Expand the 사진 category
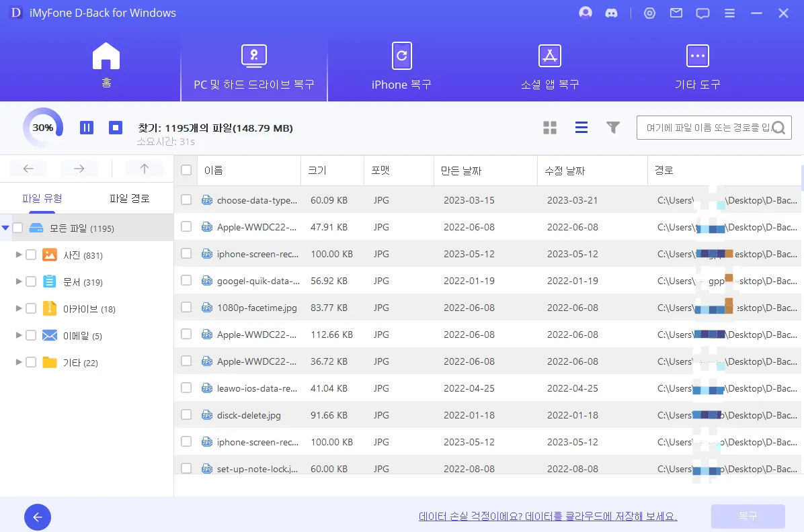This screenshot has width=804, height=532. [18, 254]
